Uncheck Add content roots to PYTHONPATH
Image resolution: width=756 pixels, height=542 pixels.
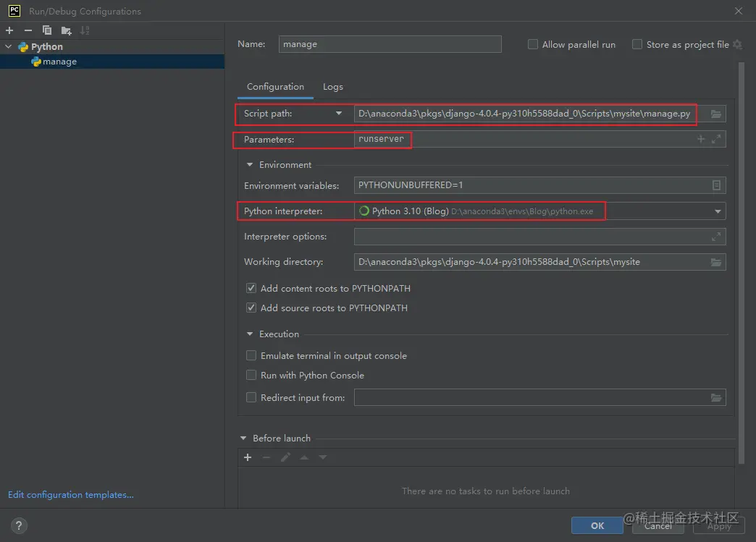point(251,288)
